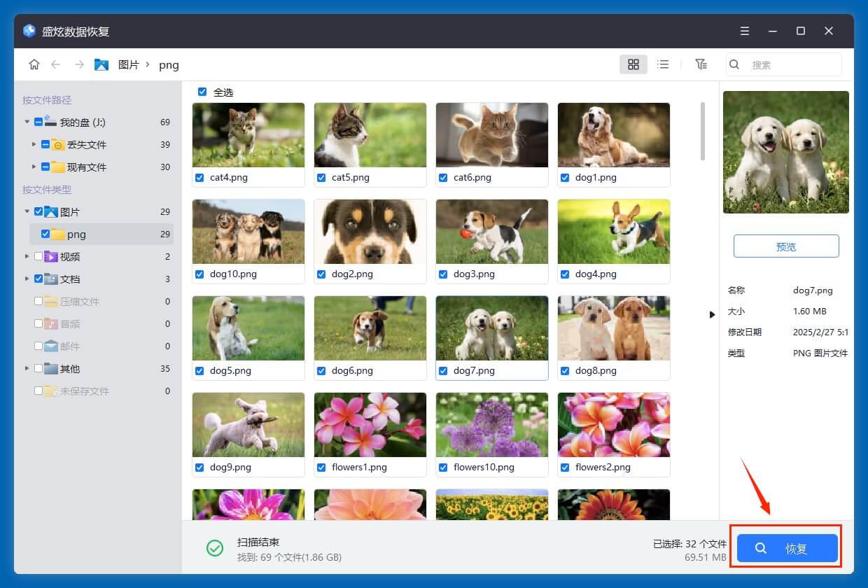Uncheck the cat4.png checkbox
Image resolution: width=868 pixels, height=588 pixels.
coord(199,178)
